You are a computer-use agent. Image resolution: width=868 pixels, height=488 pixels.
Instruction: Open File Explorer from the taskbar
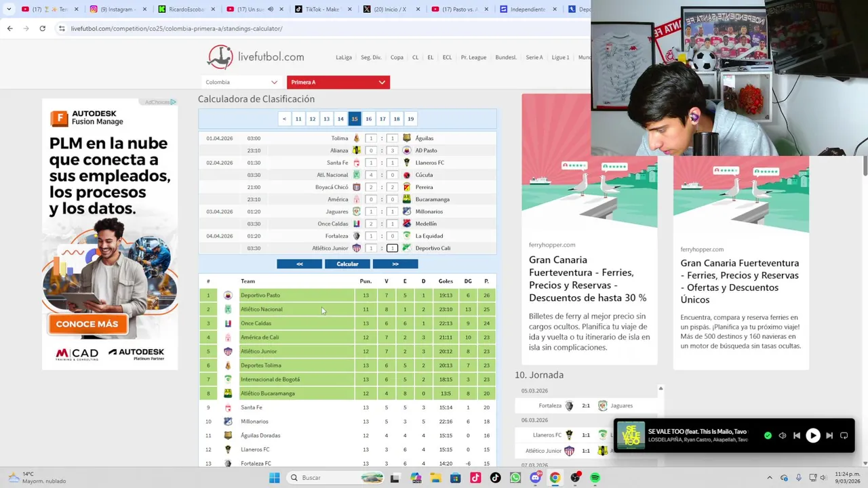click(x=435, y=478)
